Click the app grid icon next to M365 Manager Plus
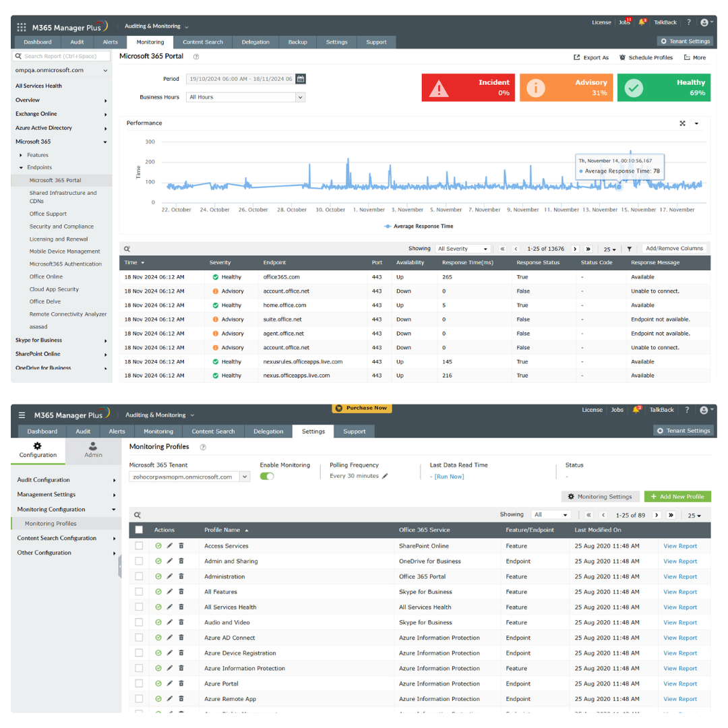The height and width of the screenshot is (728, 728). pos(22,27)
